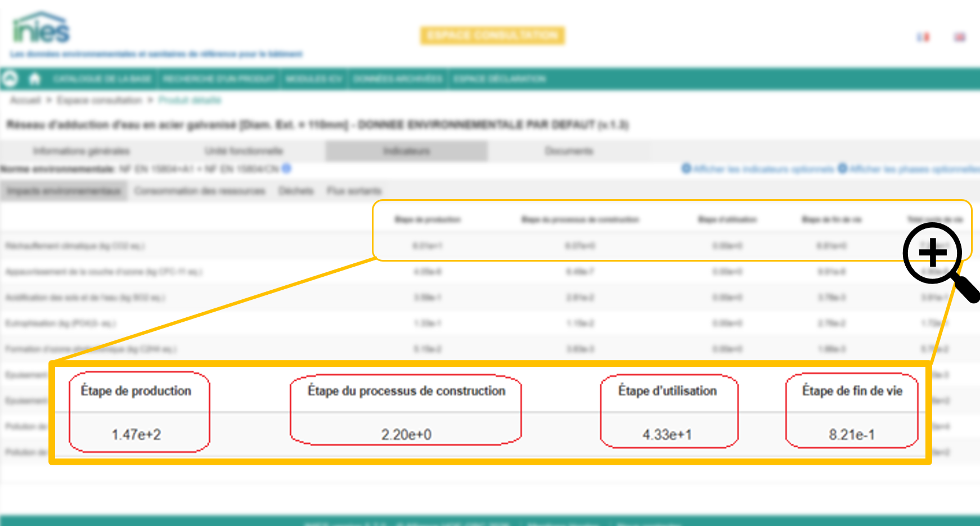Image resolution: width=980 pixels, height=526 pixels.
Task: Open the CATALOGUE DE LA BASE menu
Action: 102,79
